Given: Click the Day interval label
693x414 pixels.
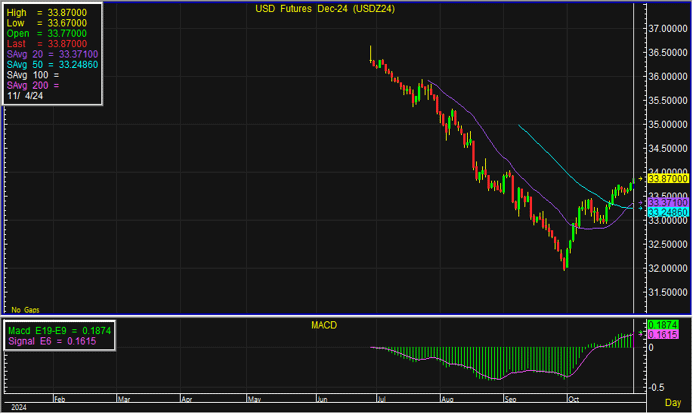Looking at the screenshot, I should coord(673,401).
